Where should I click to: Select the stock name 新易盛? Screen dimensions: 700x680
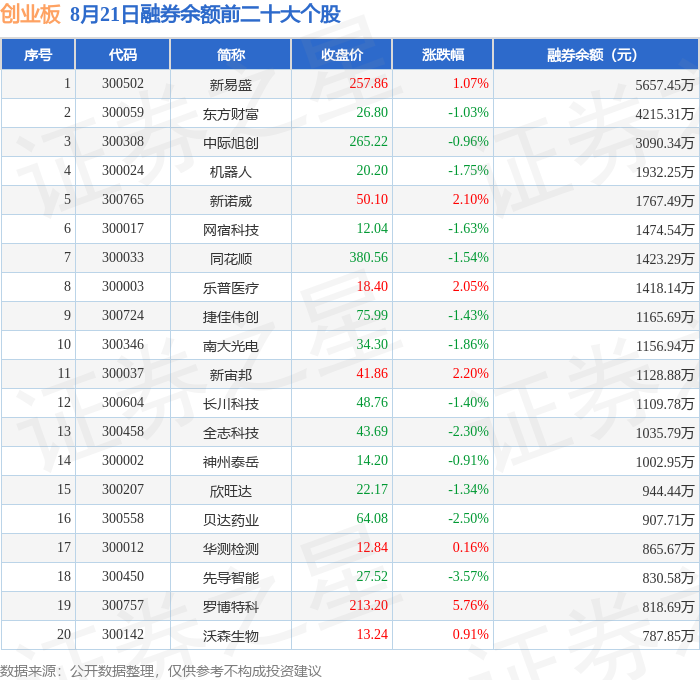click(x=231, y=84)
